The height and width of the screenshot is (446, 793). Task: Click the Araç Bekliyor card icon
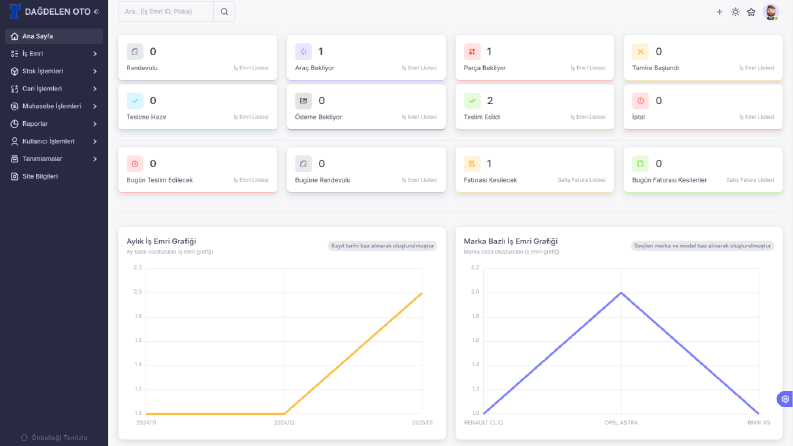[303, 52]
